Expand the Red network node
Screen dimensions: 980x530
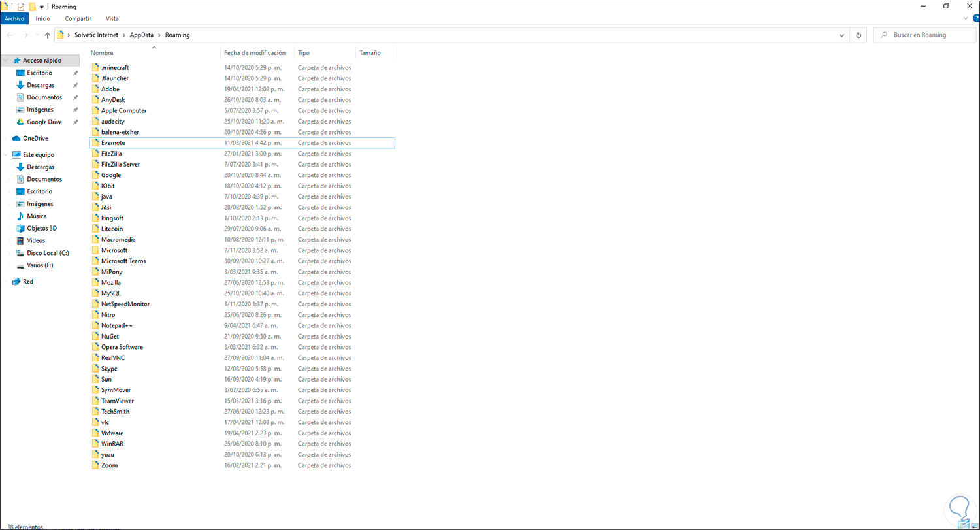tap(7, 282)
